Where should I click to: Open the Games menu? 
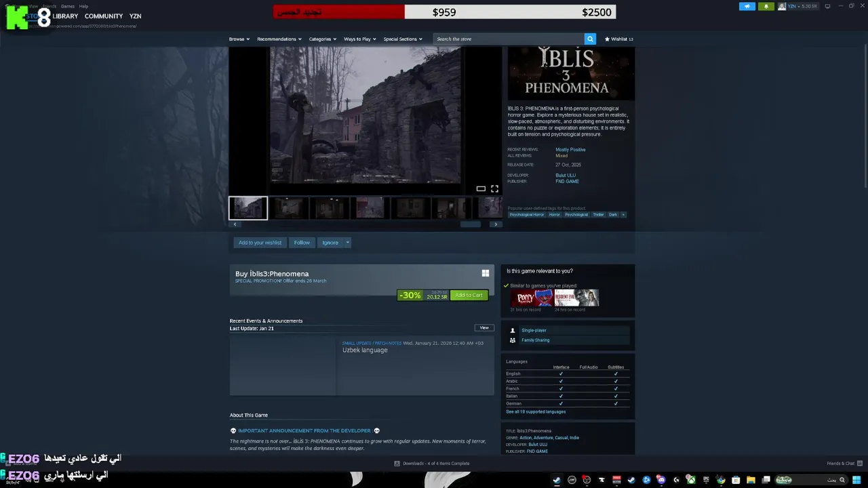click(68, 6)
